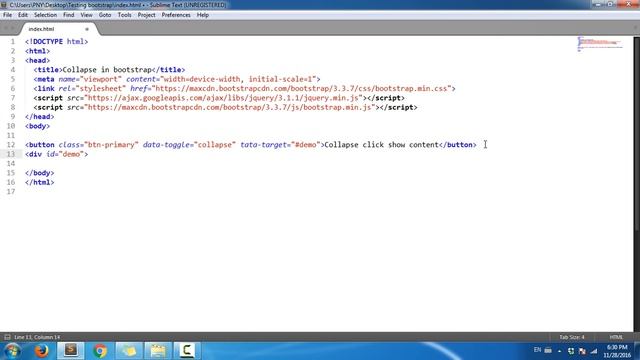Image resolution: width=640 pixels, height=360 pixels.
Task: Click the Line 13, Column 14 status text
Action: point(37,337)
